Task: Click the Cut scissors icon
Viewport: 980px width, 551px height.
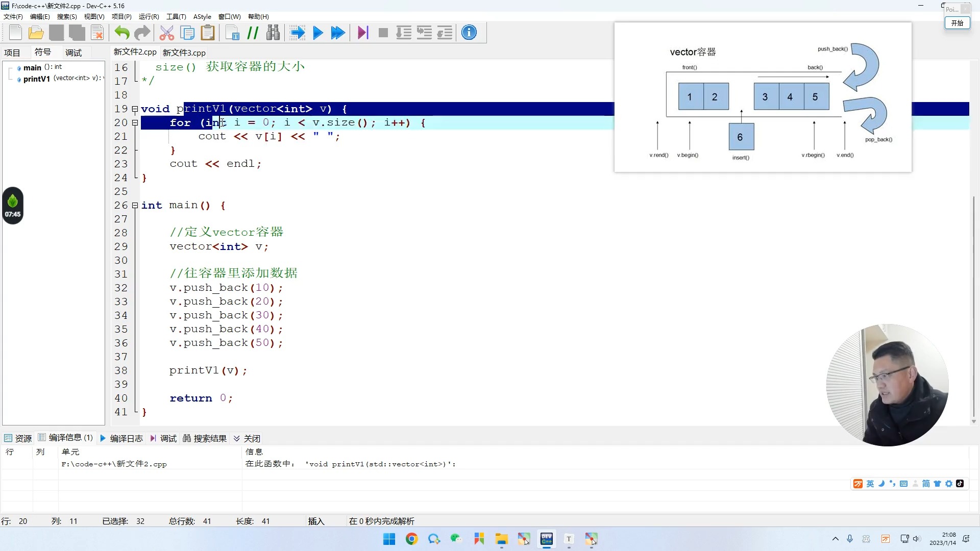Action: (x=166, y=33)
